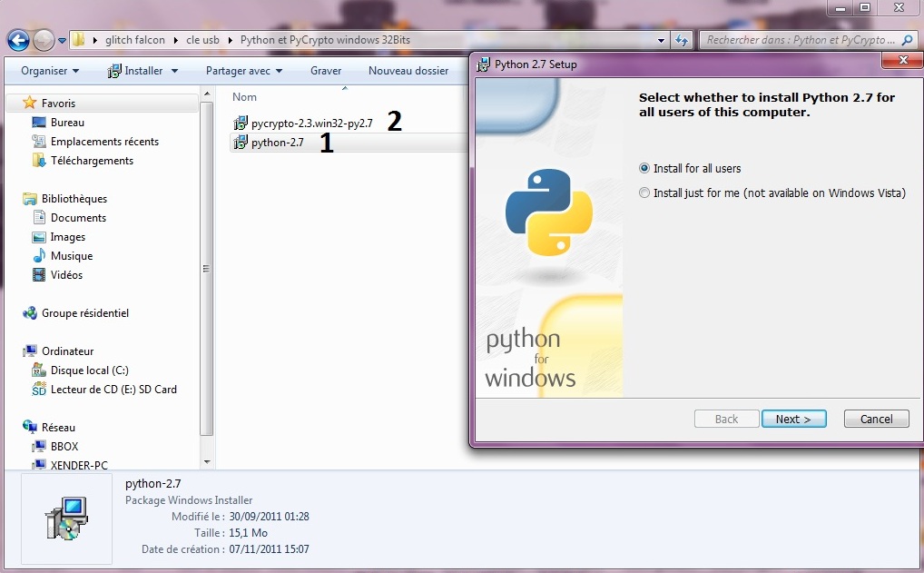Click the search magnifier icon
Image resolution: width=924 pixels, height=573 pixels.
click(x=908, y=40)
